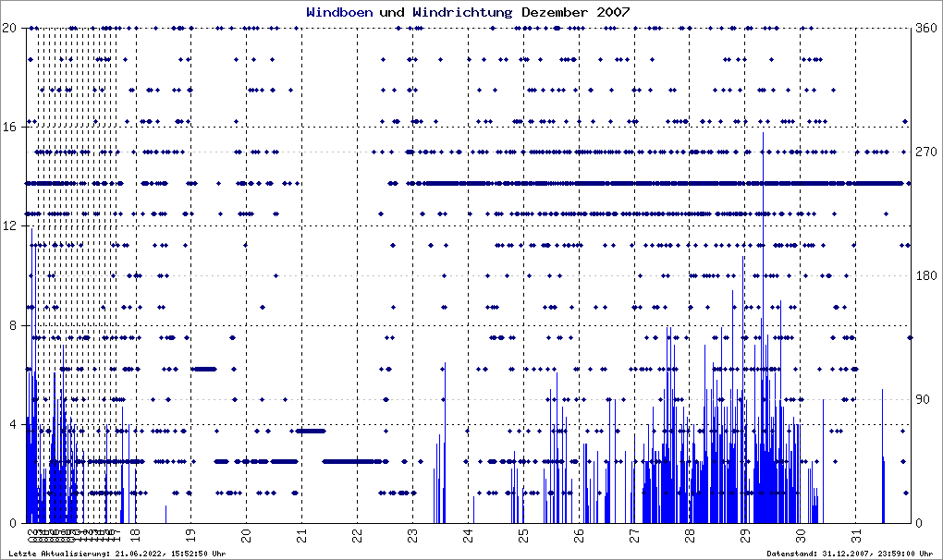
Task: Click the day label "24" on the date axis
Action: 468,535
